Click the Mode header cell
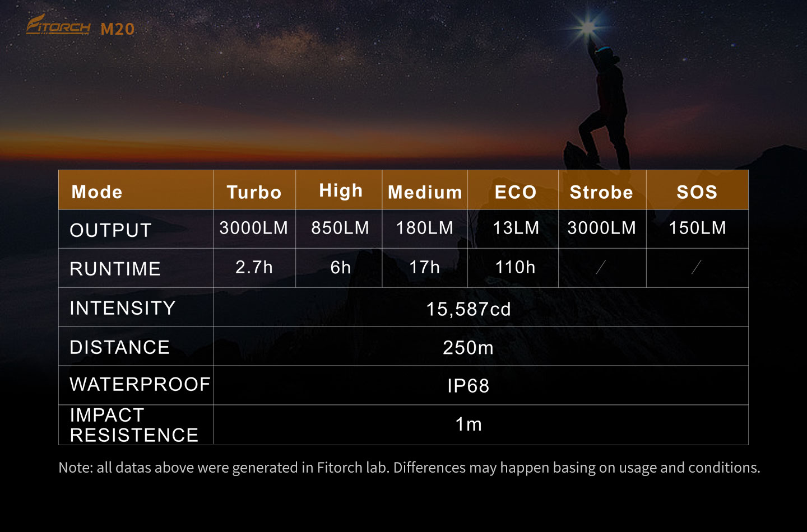 [97, 192]
